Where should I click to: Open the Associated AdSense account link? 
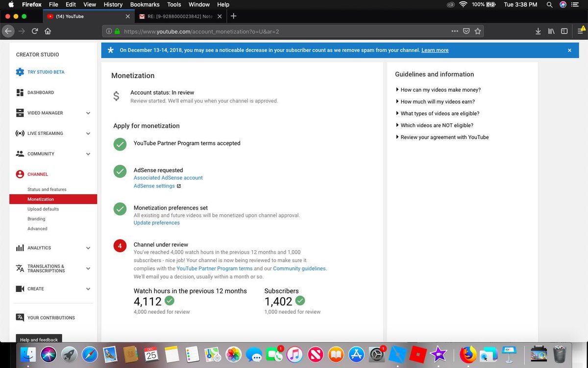pos(168,178)
